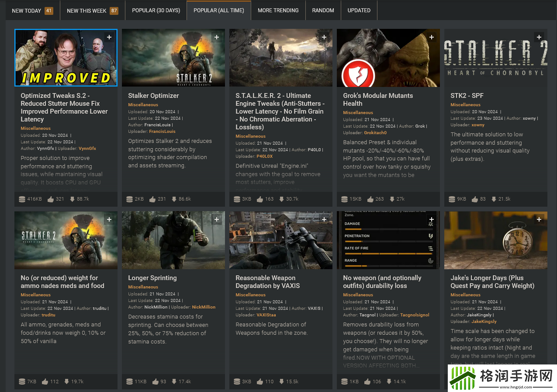Click plus icon on Jake's Longer Days thumbnail

(539, 219)
